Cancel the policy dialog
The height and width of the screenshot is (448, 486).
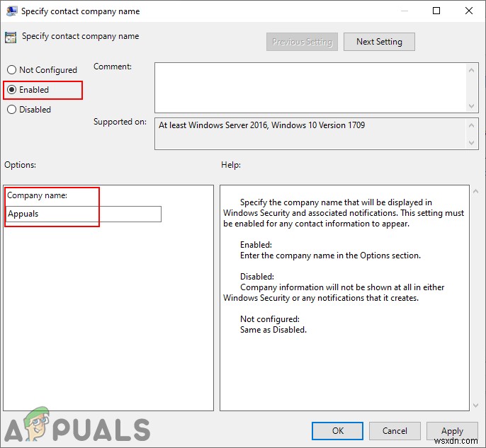[x=395, y=431]
